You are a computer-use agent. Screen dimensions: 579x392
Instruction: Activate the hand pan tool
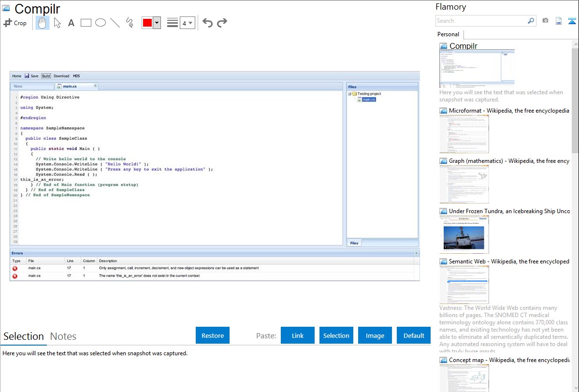click(43, 23)
